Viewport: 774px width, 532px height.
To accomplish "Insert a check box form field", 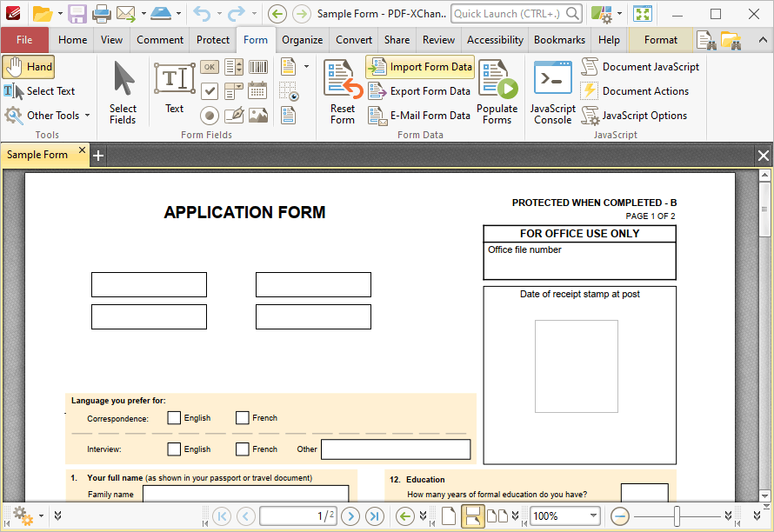I will pyautogui.click(x=210, y=90).
